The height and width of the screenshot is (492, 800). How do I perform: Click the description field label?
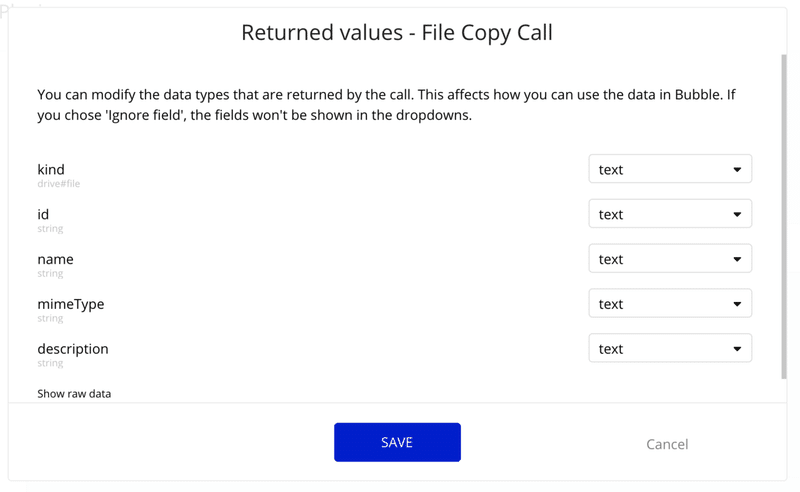point(73,349)
